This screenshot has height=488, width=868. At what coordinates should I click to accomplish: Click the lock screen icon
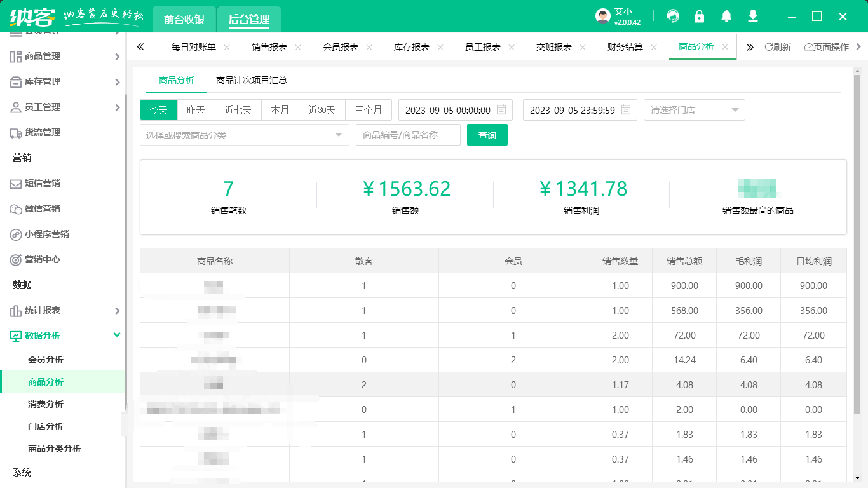click(699, 15)
